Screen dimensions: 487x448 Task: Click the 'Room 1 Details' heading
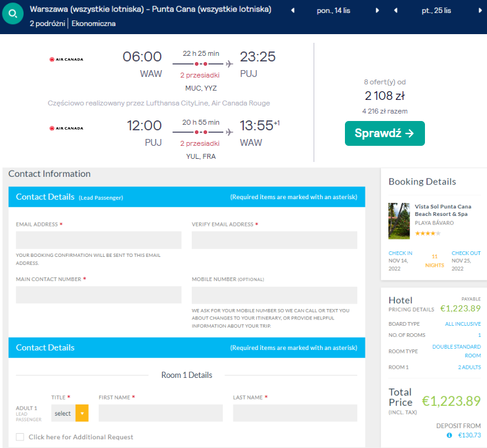tap(187, 375)
